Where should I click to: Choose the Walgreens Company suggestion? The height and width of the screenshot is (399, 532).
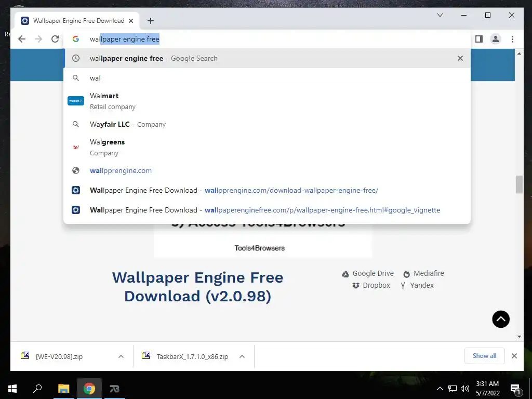[x=267, y=147]
